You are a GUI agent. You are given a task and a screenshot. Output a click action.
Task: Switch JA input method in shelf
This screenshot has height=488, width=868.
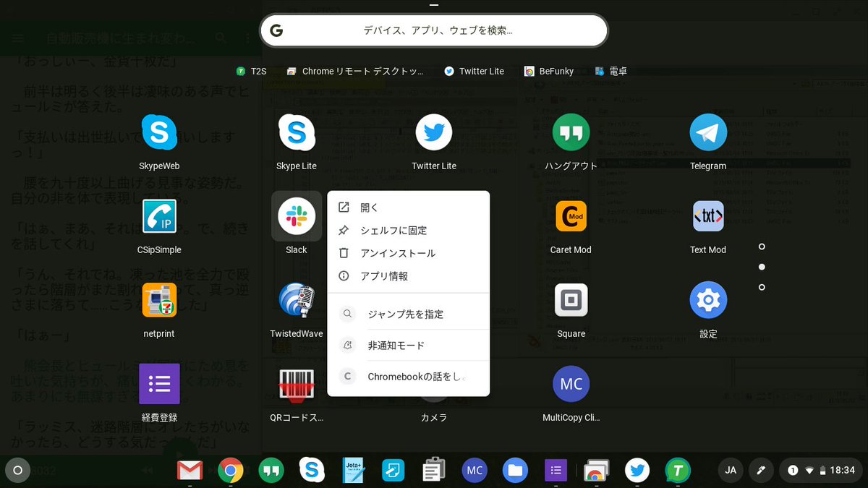tap(731, 470)
